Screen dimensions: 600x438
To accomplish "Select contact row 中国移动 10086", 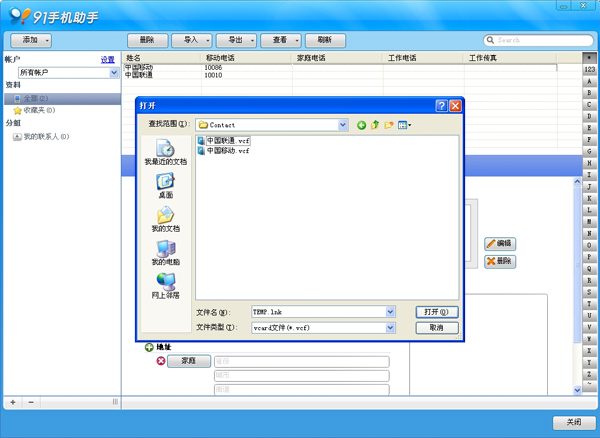I will pyautogui.click(x=340, y=68).
